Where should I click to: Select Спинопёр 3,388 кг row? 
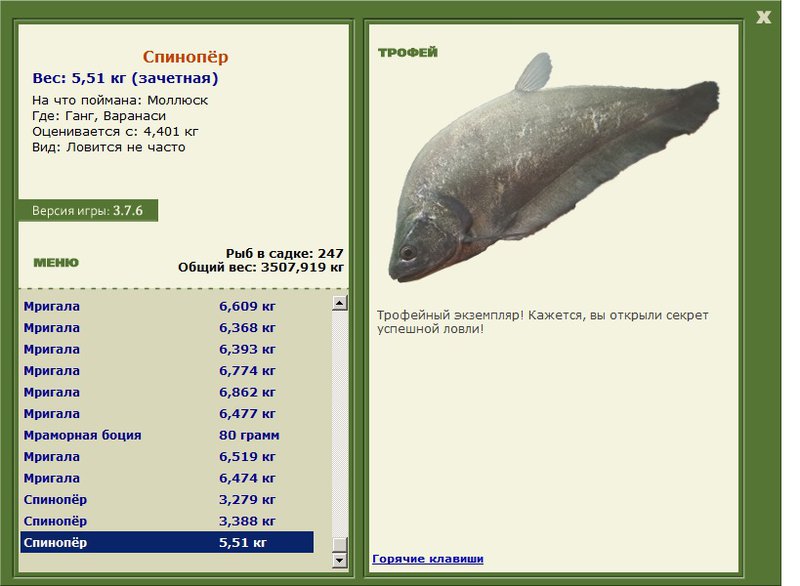point(167,521)
